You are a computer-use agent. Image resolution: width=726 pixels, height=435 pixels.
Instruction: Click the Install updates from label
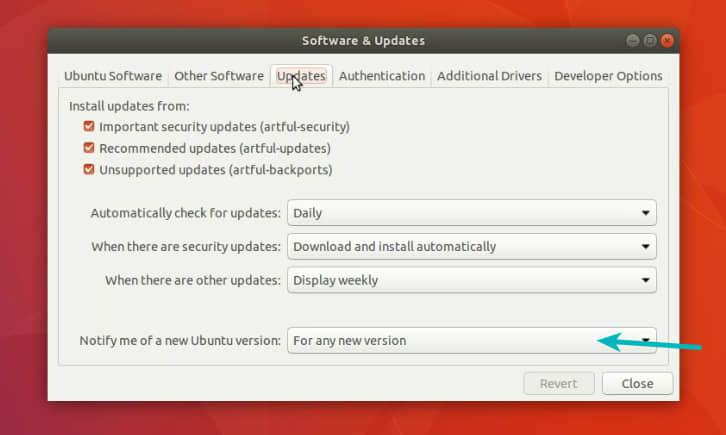pos(129,106)
